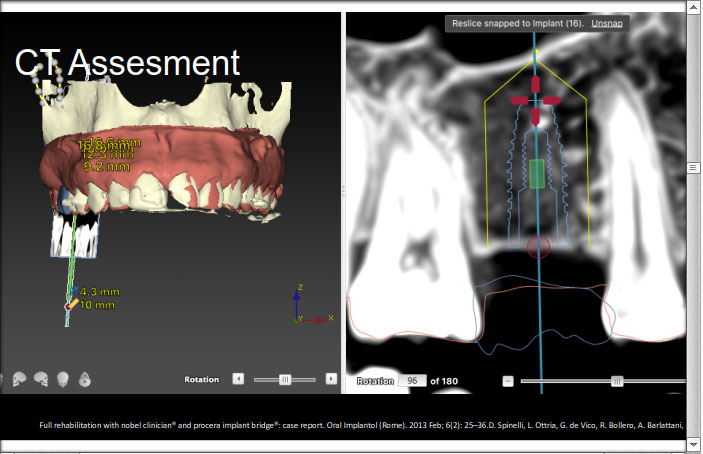
Task: Click the blue icon next to 4.3 mm
Action: (74, 292)
